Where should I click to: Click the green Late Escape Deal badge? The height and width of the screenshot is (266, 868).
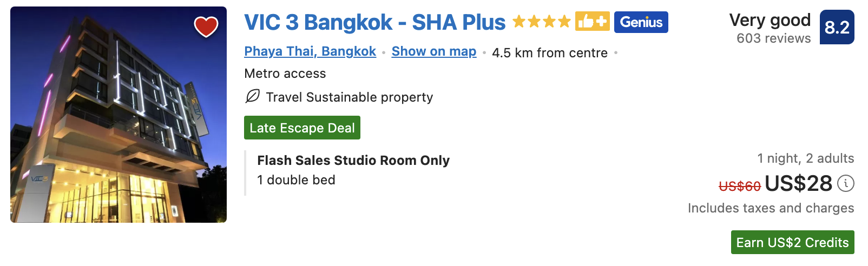tap(302, 128)
